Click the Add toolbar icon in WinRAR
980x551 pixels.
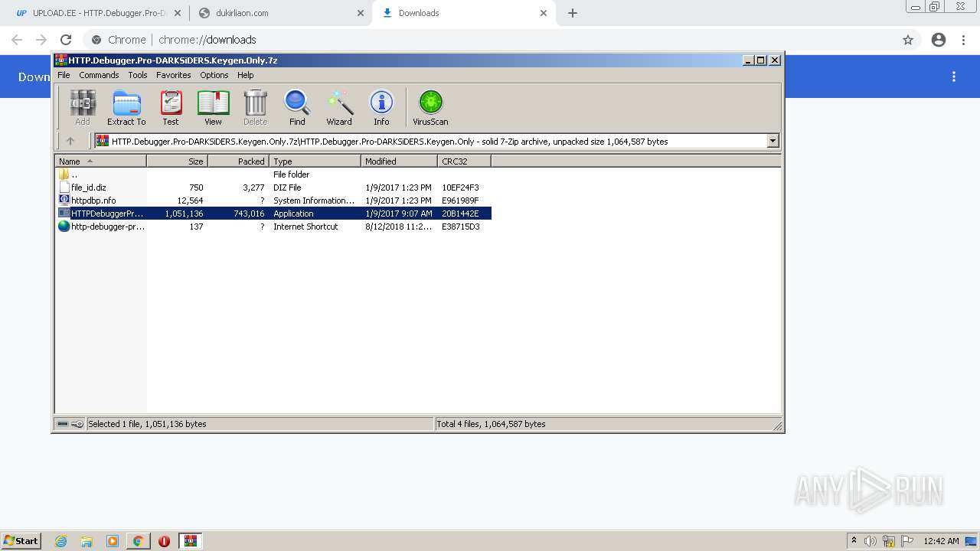click(x=83, y=107)
